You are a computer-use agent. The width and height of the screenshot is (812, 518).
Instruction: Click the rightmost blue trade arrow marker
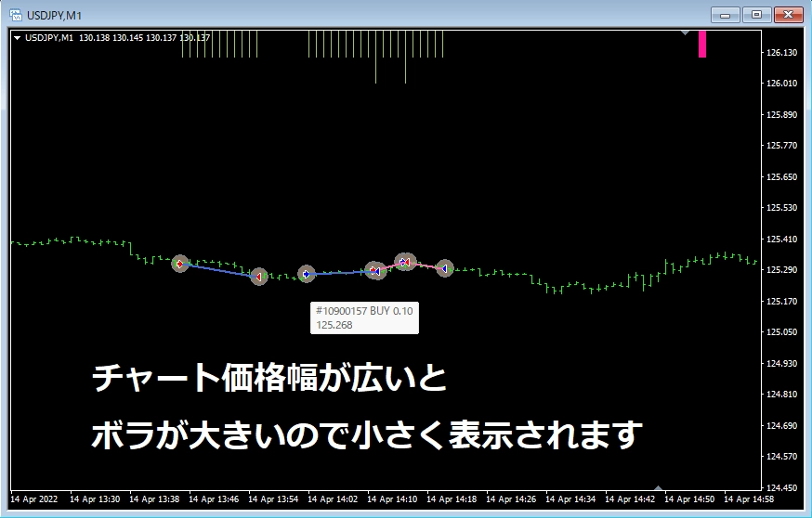445,267
